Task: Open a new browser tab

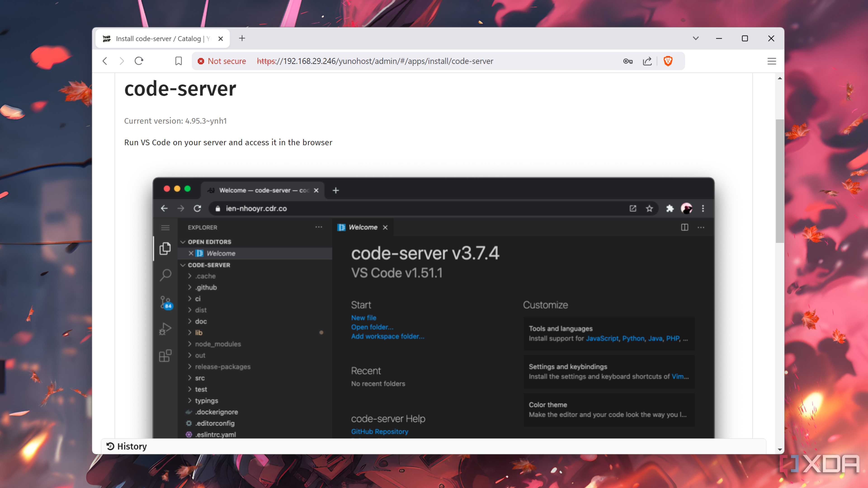Action: point(242,38)
